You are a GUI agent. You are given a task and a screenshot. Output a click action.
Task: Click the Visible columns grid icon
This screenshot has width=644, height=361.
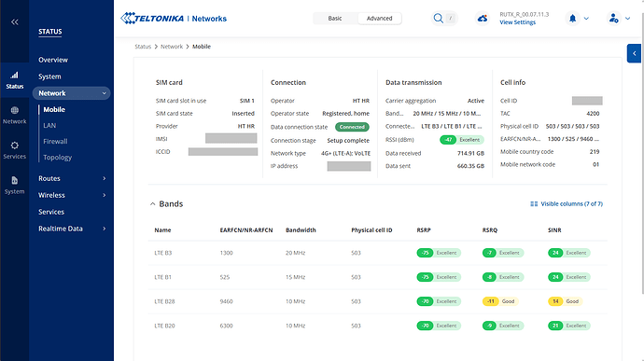[x=534, y=204]
